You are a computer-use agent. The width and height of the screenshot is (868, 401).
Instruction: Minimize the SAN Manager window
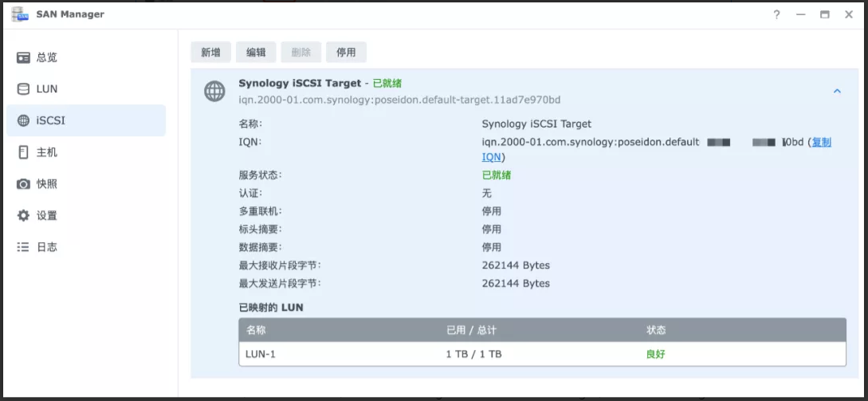801,15
